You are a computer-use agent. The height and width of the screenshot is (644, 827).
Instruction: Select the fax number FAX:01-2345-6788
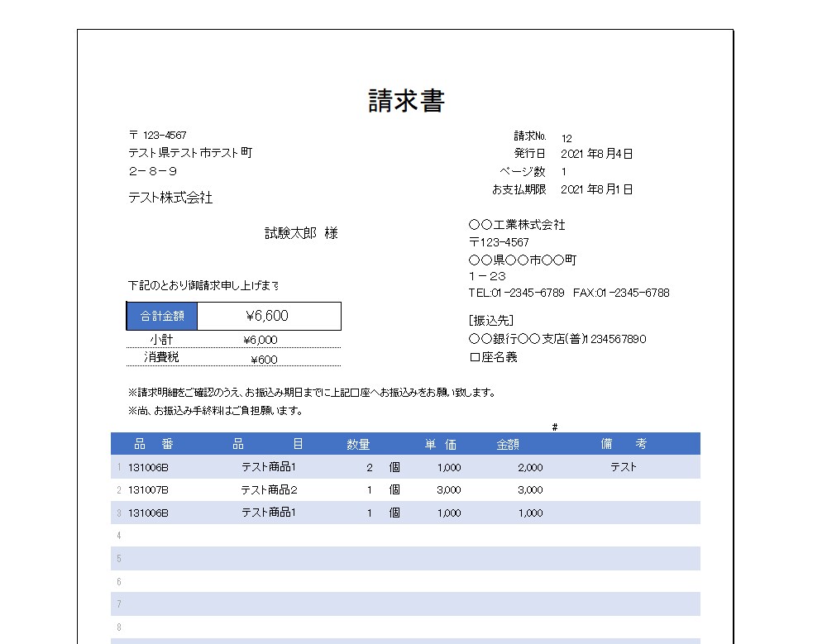pos(621,293)
